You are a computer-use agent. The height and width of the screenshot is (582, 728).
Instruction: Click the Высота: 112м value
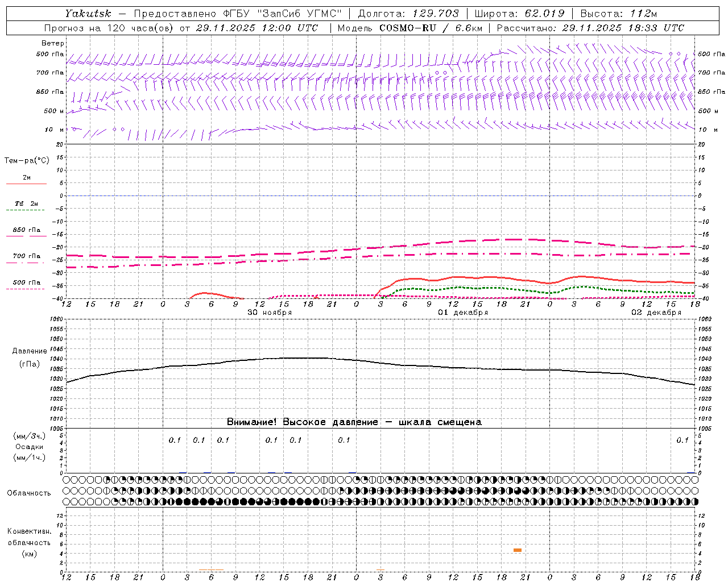[619, 14]
